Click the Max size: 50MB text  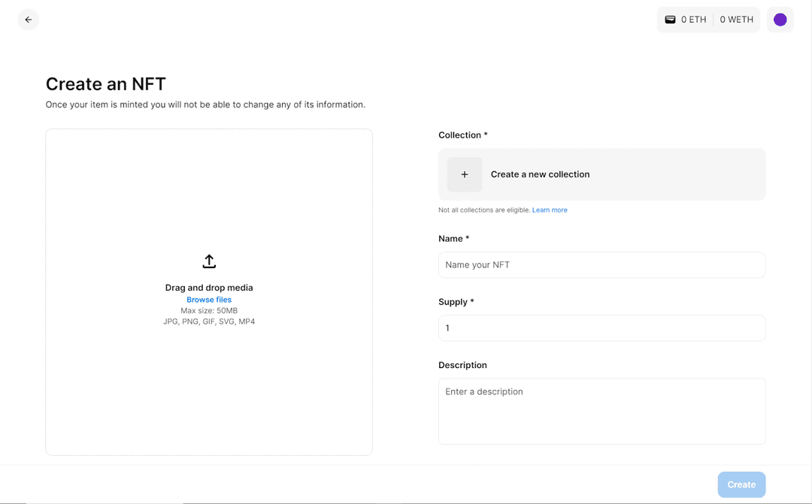click(208, 310)
